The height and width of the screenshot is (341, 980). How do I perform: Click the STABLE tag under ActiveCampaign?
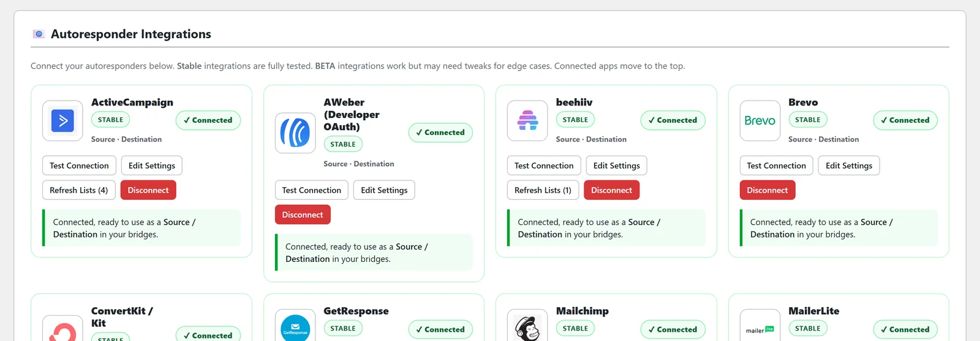tap(111, 120)
